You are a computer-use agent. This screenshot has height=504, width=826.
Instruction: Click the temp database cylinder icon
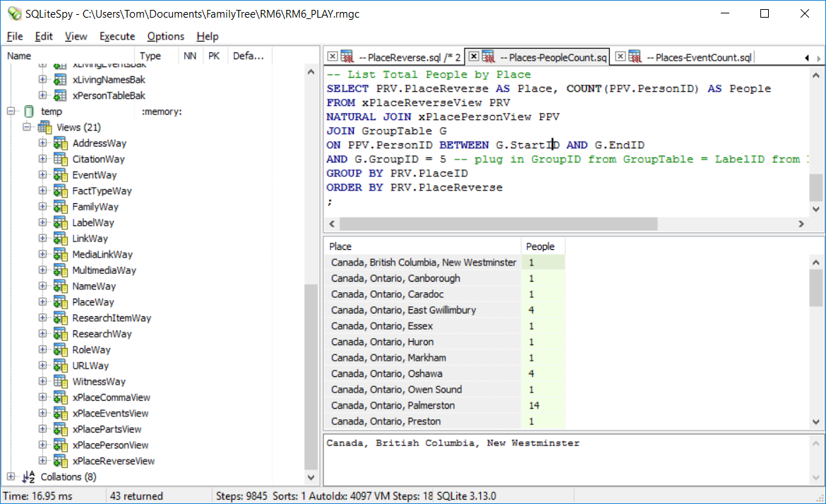pyautogui.click(x=29, y=111)
